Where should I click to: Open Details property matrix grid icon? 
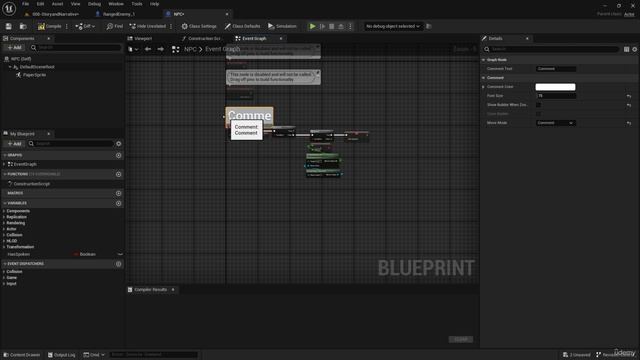(x=627, y=49)
